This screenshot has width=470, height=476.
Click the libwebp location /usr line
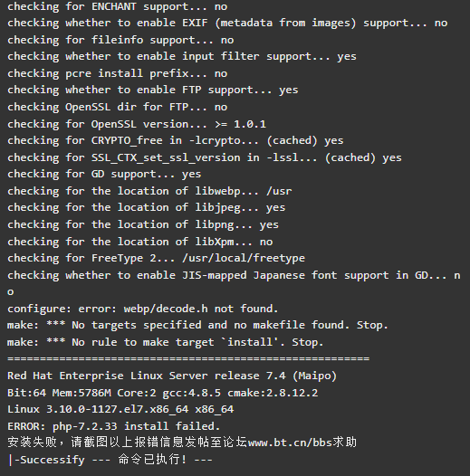pos(149,191)
